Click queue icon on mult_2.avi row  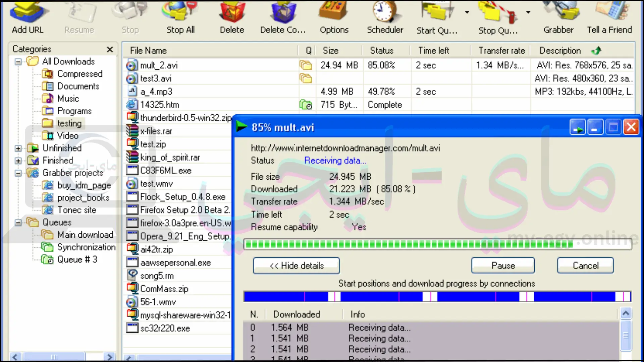coord(306,65)
